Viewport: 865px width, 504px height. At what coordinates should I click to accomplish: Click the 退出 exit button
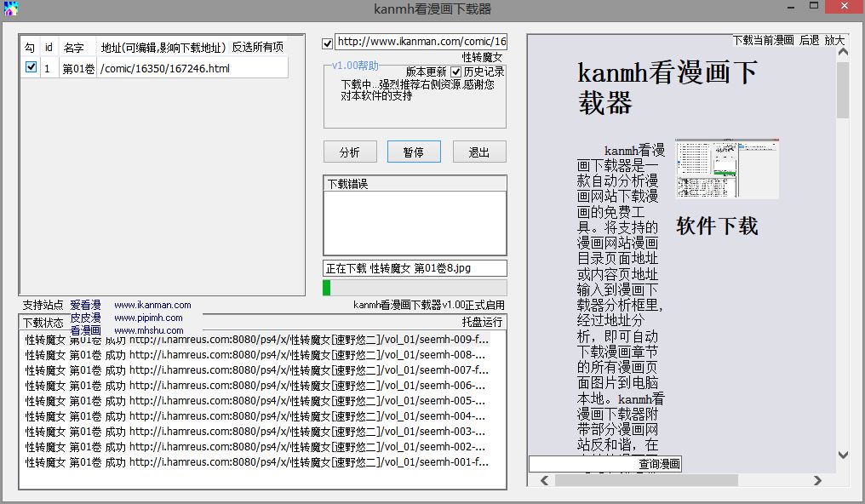coord(479,151)
